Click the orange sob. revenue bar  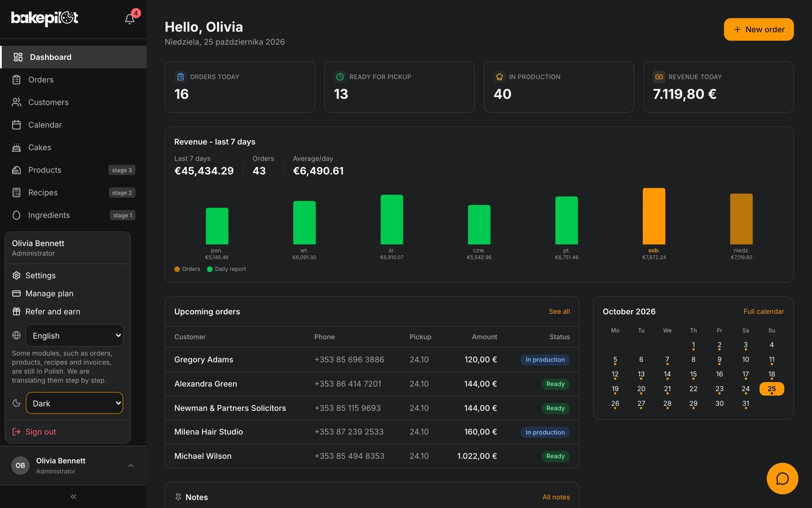pos(654,216)
